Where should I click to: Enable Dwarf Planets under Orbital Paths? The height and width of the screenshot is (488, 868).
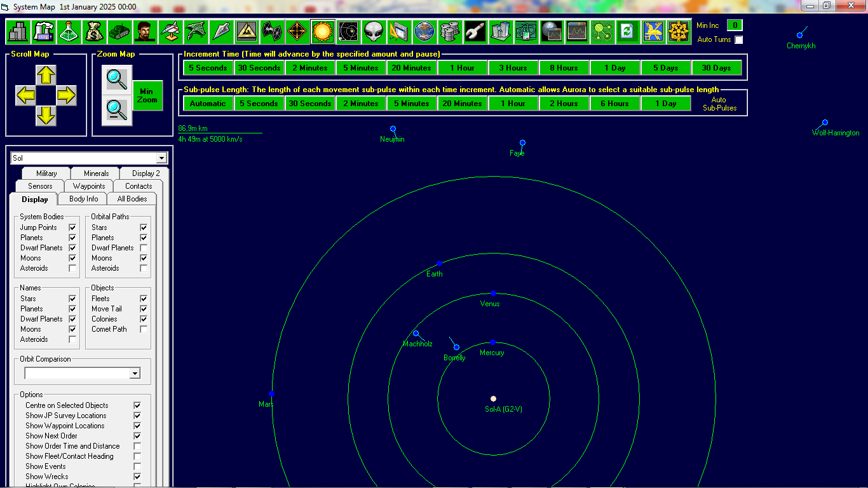144,248
